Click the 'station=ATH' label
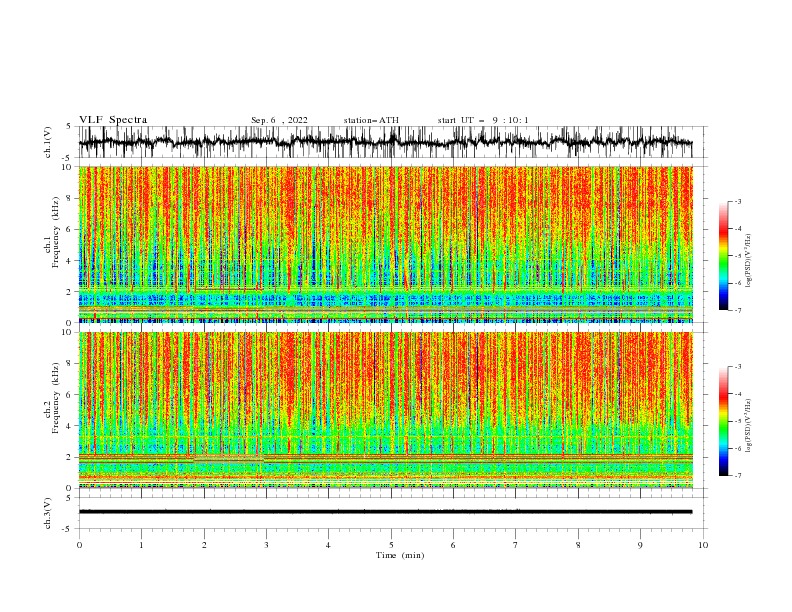The height and width of the screenshot is (612, 792). [371, 120]
